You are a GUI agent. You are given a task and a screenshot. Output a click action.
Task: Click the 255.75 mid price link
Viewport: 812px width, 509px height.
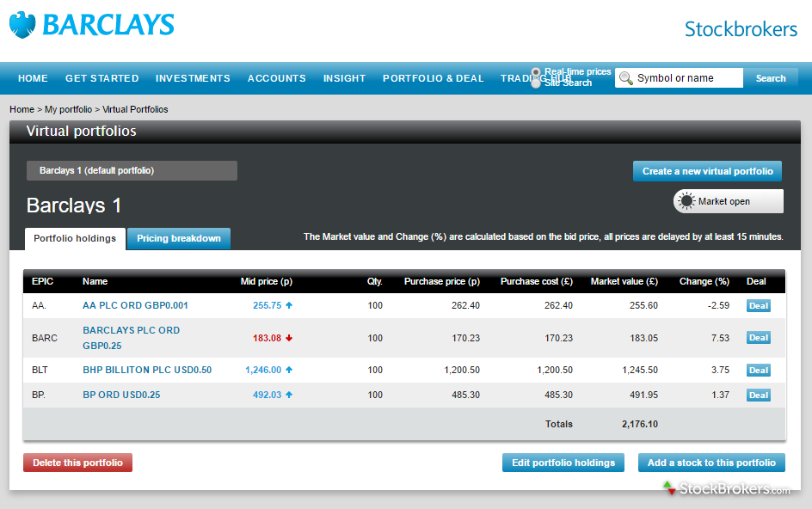pyautogui.click(x=268, y=305)
